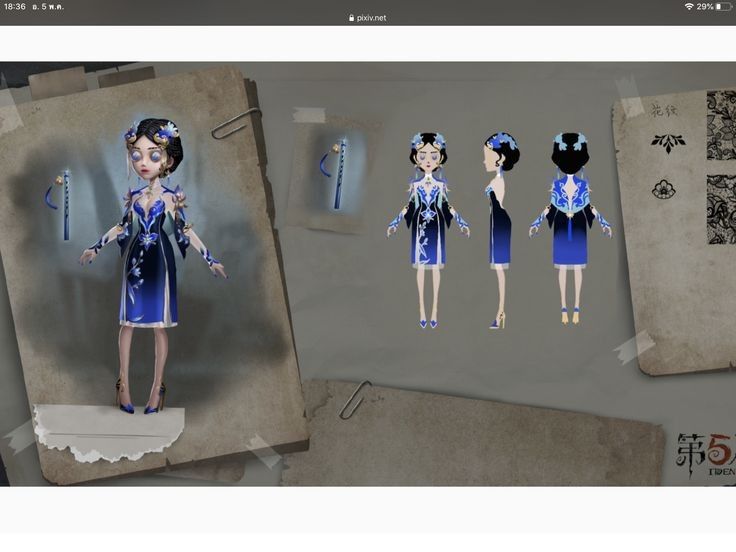
Task: Tap the 18:36 clock in status bar
Action: click(x=15, y=7)
